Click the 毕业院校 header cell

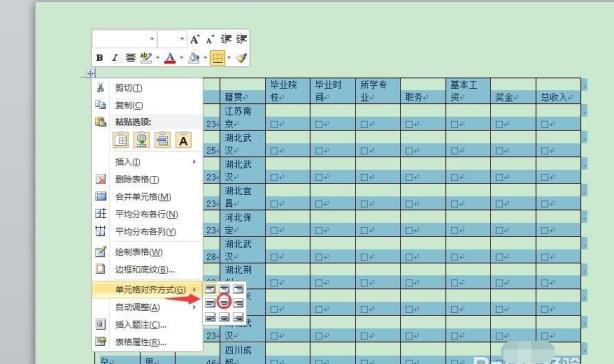click(x=288, y=91)
